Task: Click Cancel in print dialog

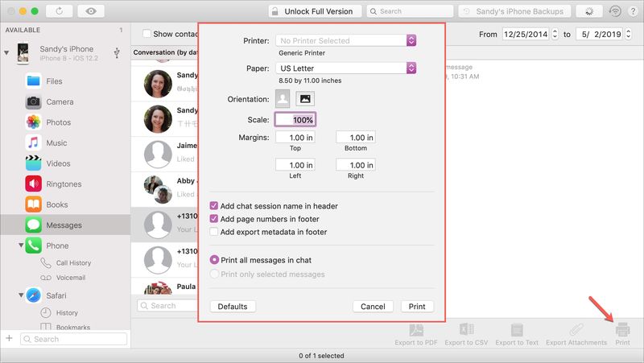Action: tap(373, 307)
